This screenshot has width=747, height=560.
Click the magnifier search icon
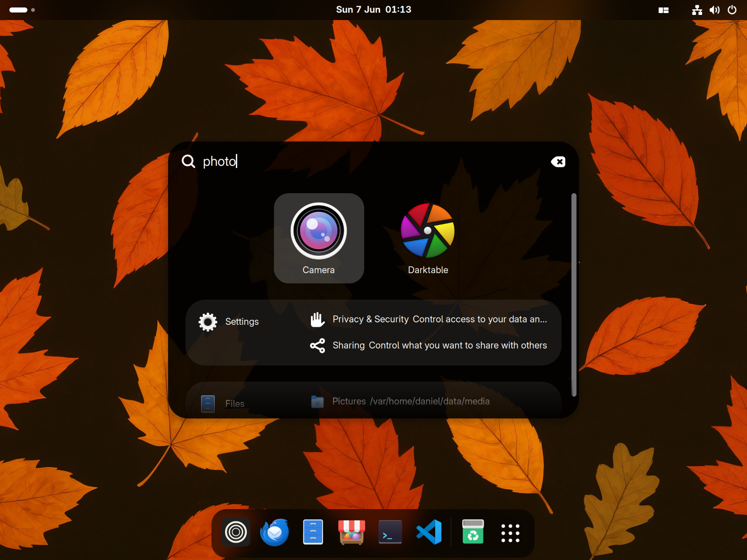(188, 161)
